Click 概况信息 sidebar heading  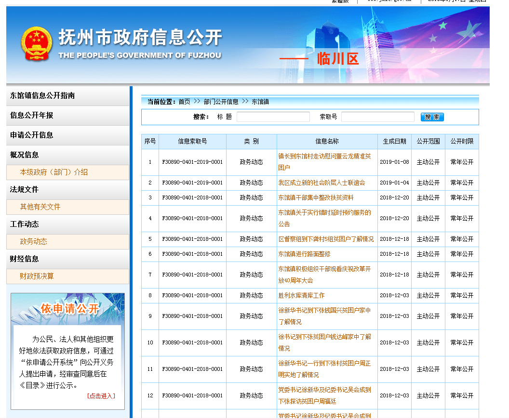point(67,155)
